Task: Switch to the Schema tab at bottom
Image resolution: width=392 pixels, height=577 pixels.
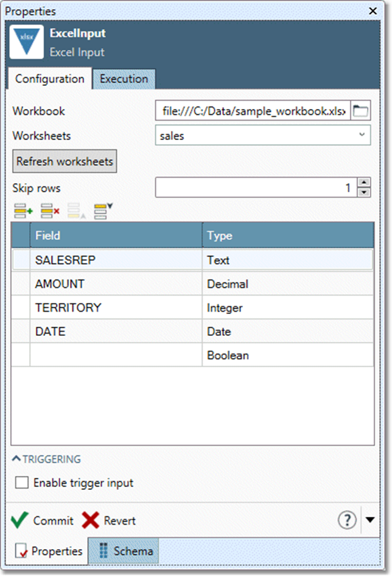Action: (124, 551)
